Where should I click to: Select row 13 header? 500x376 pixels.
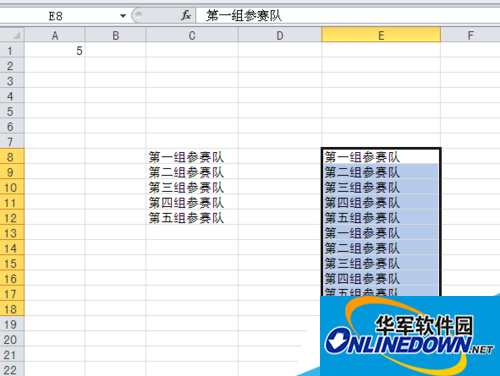[x=12, y=233]
